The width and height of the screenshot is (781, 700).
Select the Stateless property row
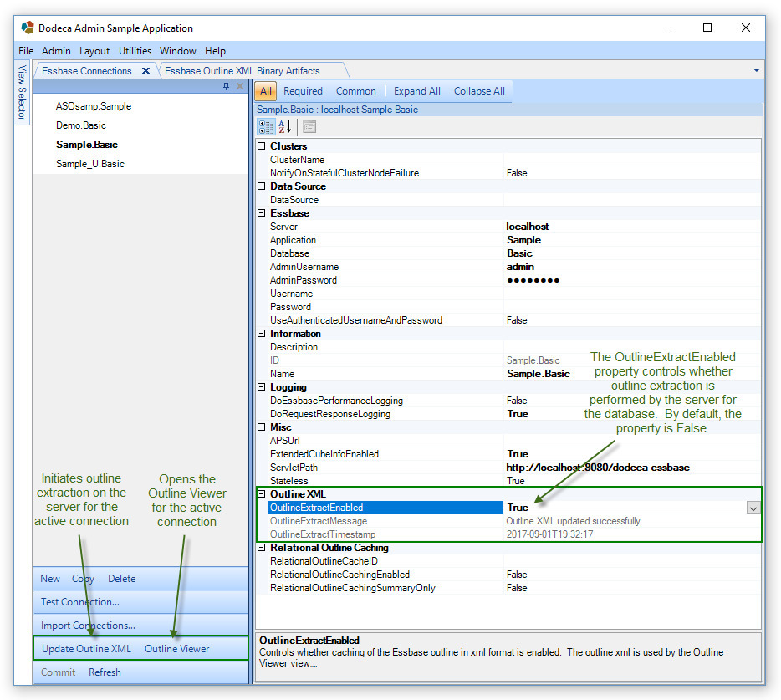coord(508,481)
